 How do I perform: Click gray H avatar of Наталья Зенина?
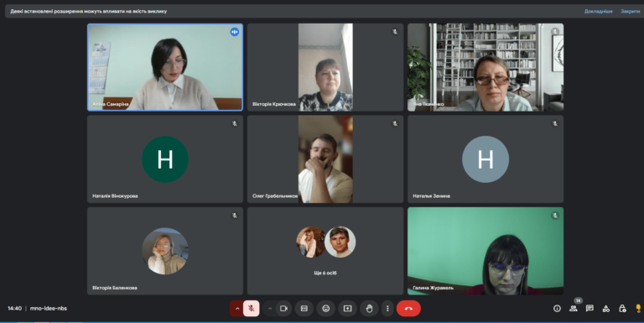486,159
